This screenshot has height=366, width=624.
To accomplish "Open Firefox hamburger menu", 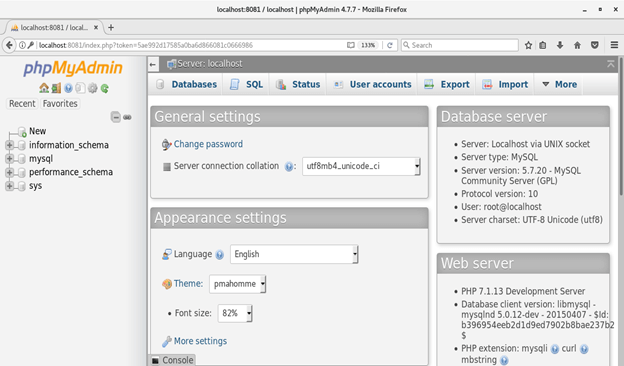I will (x=614, y=45).
